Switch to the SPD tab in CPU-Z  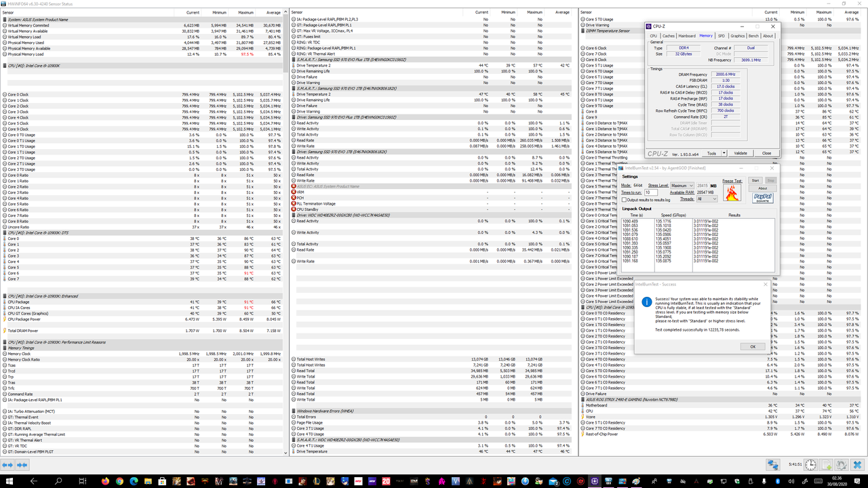point(722,36)
